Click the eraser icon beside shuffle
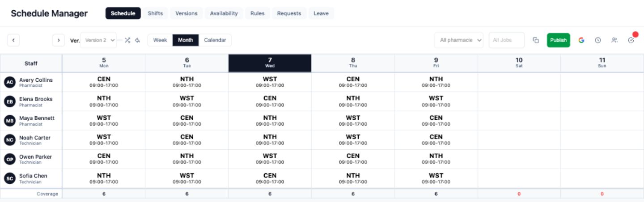 pyautogui.click(x=138, y=40)
